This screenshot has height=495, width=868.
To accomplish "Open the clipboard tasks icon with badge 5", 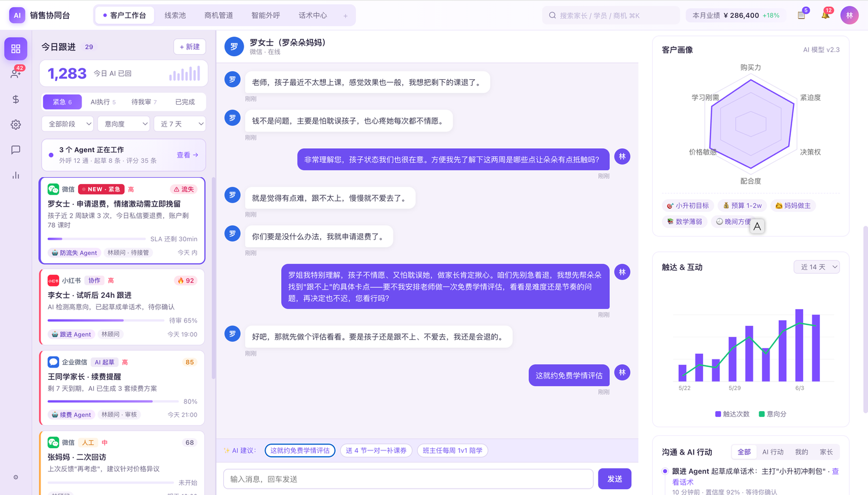I will pyautogui.click(x=801, y=15).
